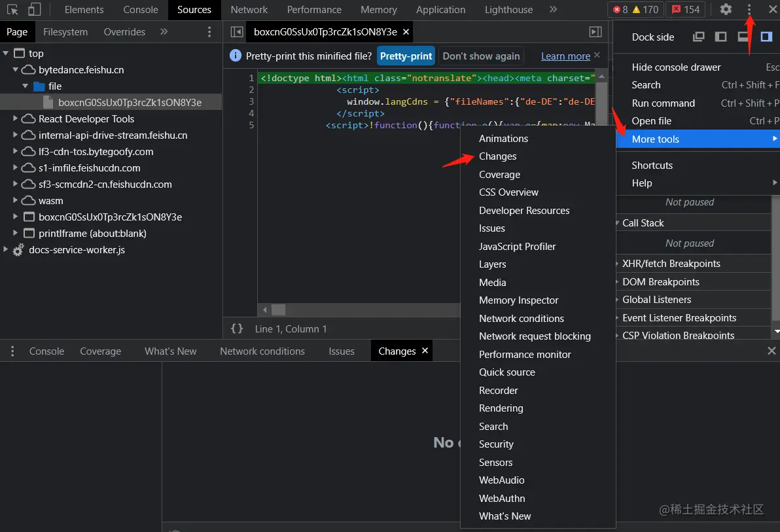Switch to the Elements panel tab

point(84,9)
